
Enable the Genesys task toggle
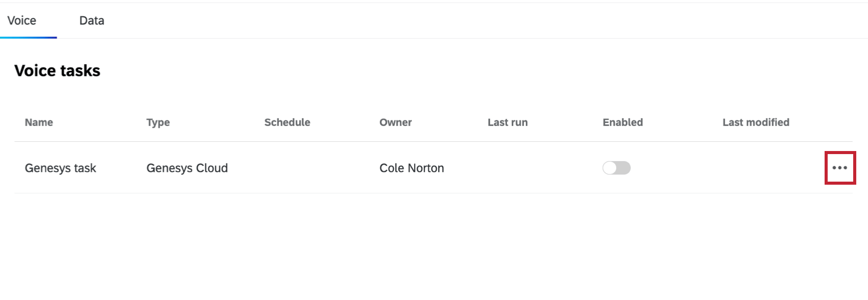(x=616, y=168)
